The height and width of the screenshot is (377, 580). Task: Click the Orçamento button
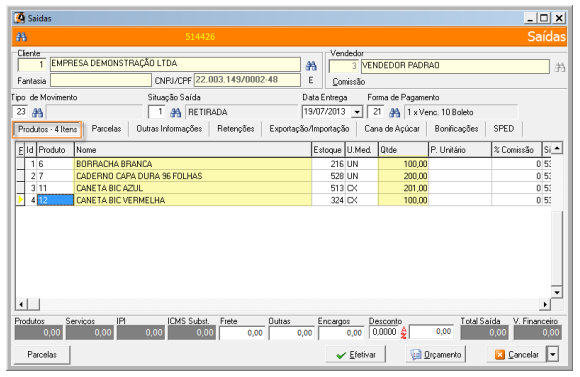click(436, 355)
